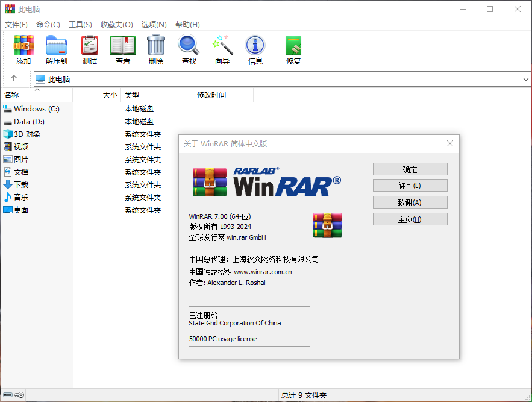Click the Delete (删除) trash icon
This screenshot has width=532, height=402.
click(x=156, y=45)
